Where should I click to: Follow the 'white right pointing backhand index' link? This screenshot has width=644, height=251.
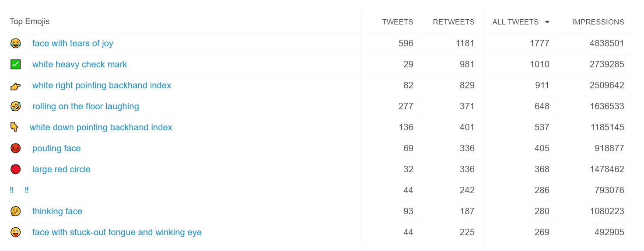[x=101, y=85]
